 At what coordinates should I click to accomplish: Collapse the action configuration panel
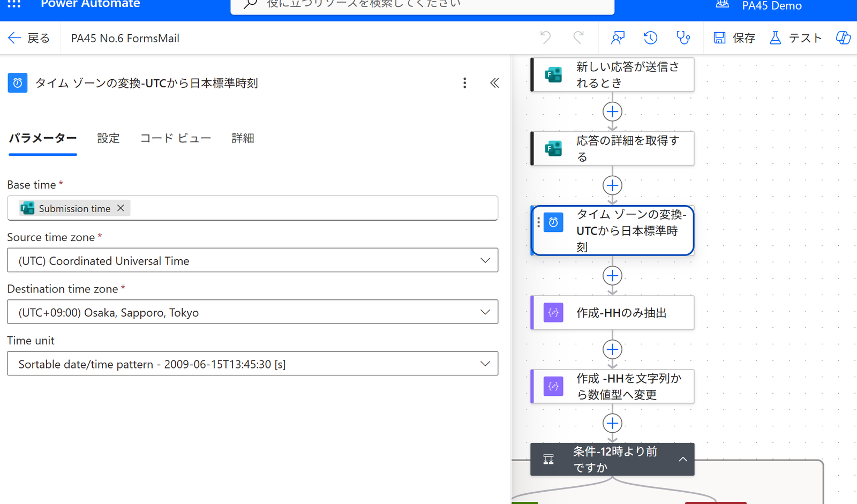click(x=494, y=83)
